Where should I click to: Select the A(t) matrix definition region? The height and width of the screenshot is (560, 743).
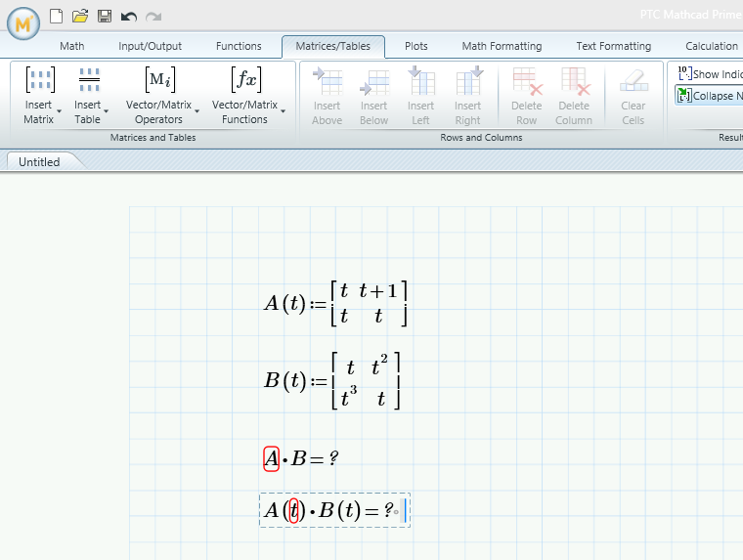[335, 303]
